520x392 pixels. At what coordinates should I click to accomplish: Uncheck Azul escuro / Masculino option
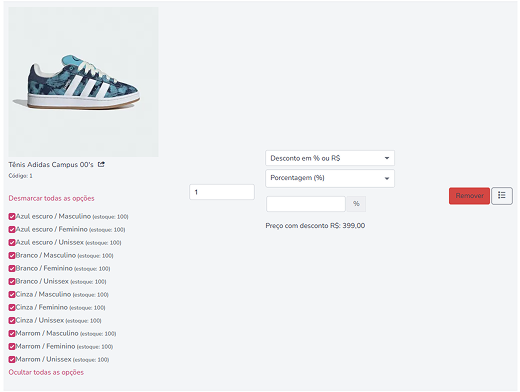(12, 217)
